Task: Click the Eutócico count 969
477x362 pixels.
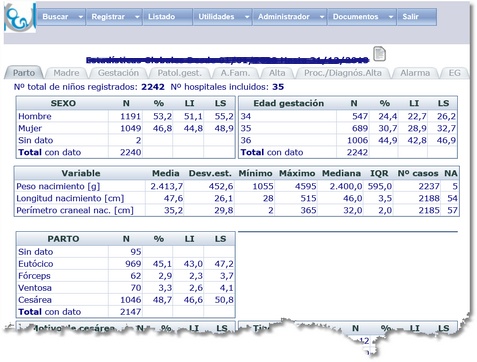Action: tap(133, 264)
